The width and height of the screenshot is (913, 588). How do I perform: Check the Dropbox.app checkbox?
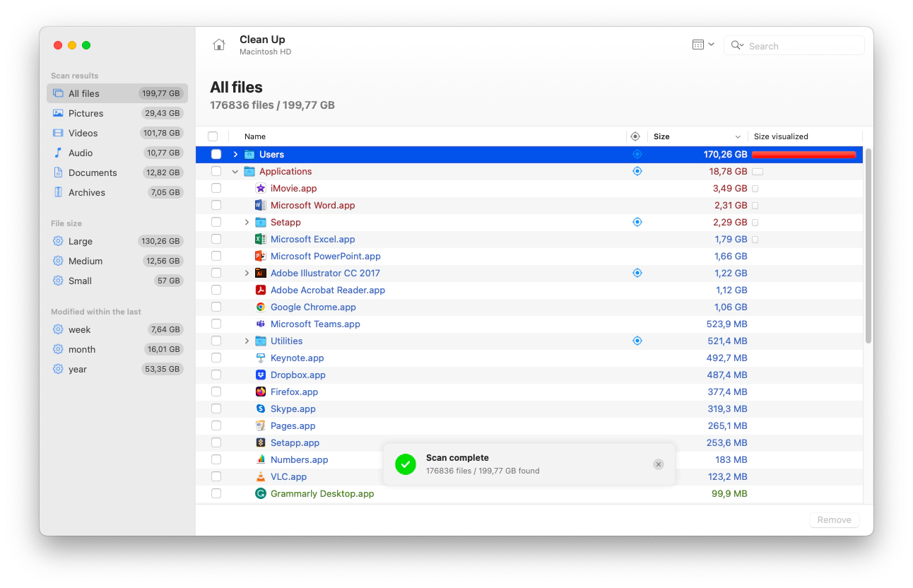click(216, 375)
